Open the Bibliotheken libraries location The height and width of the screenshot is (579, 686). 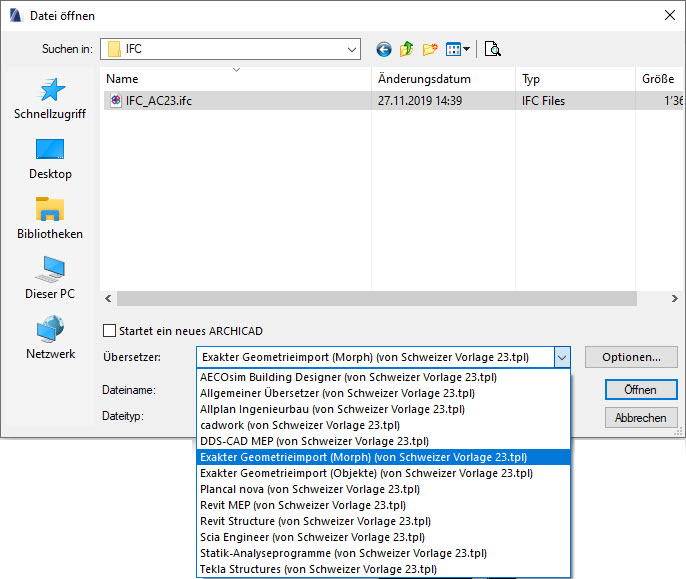pyautogui.click(x=50, y=218)
